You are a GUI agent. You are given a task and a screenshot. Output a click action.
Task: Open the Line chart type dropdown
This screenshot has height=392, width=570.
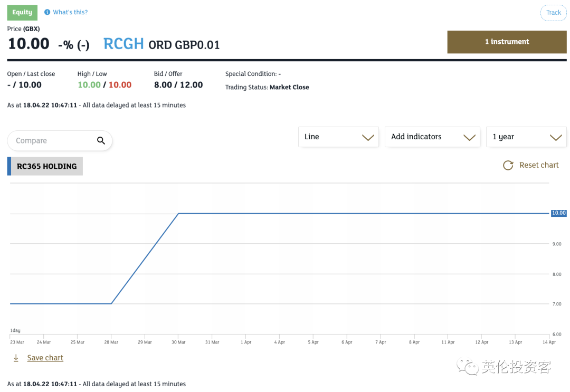pyautogui.click(x=338, y=137)
